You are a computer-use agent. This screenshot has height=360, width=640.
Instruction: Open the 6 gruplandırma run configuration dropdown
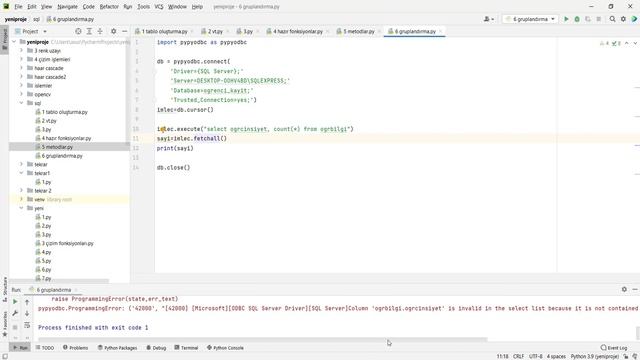(530, 19)
